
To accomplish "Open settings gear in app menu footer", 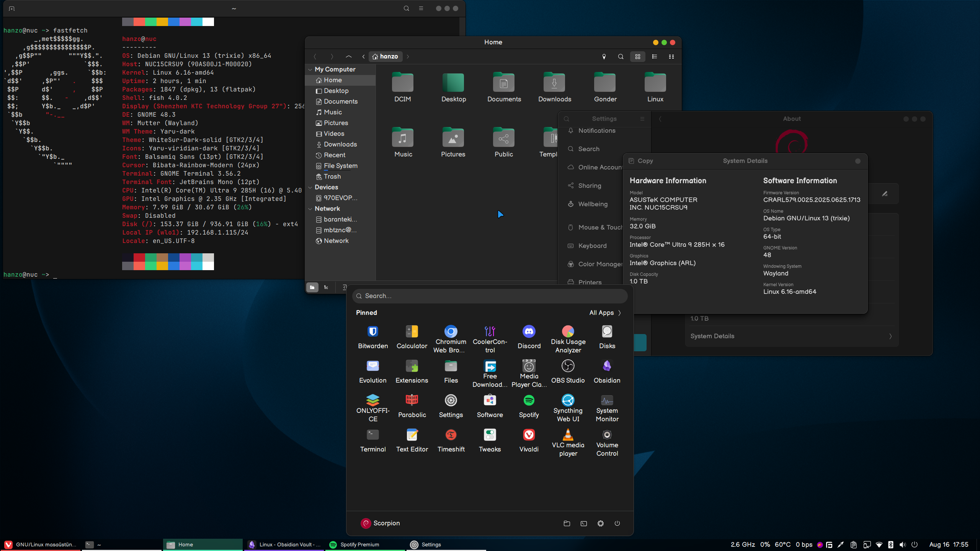I will pos(600,523).
